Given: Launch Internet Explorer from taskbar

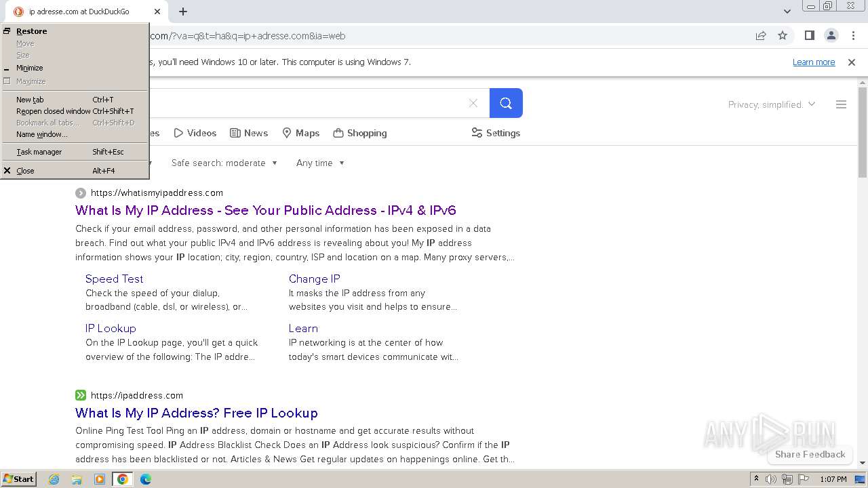Looking at the screenshot, I should tap(54, 479).
